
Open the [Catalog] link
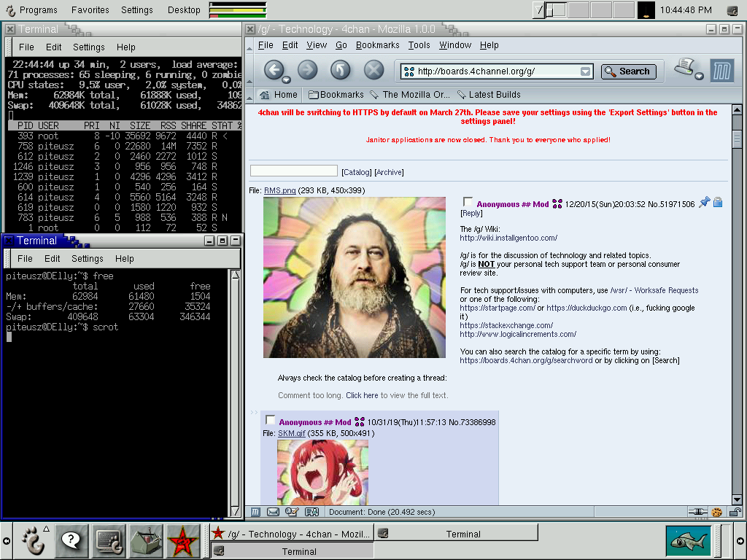point(356,172)
